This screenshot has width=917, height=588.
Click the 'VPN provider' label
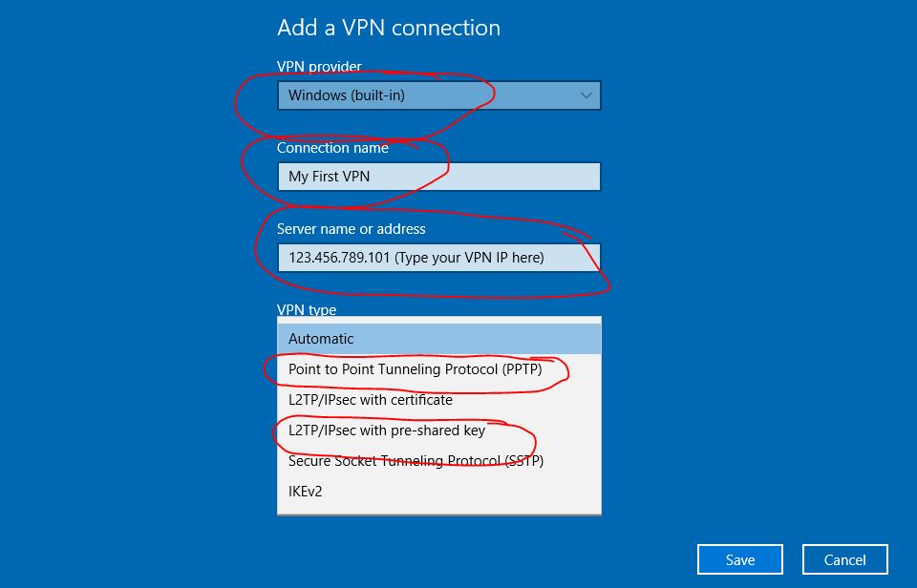(x=319, y=67)
